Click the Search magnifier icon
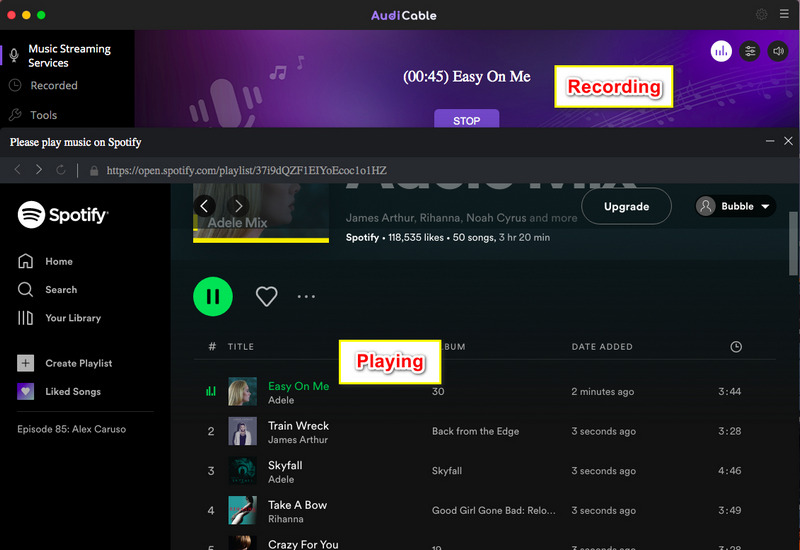The image size is (800, 550). point(25,290)
